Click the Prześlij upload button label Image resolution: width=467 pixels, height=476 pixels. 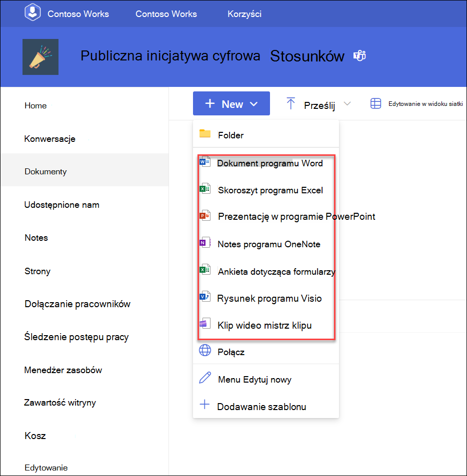coord(319,106)
